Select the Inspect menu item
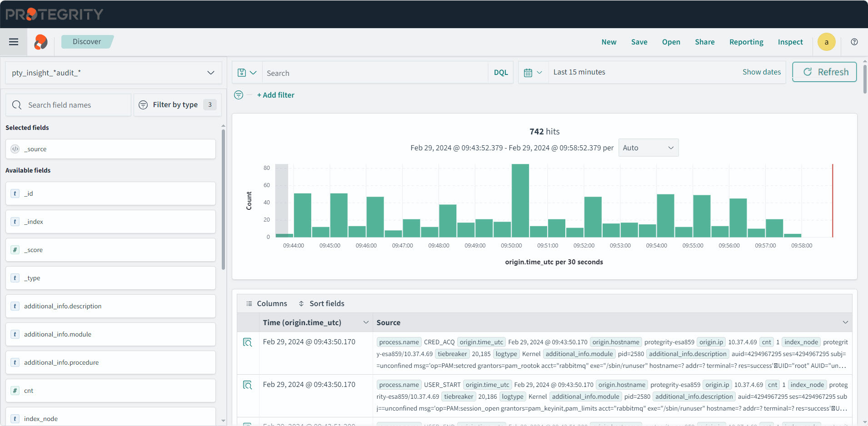 click(x=790, y=42)
